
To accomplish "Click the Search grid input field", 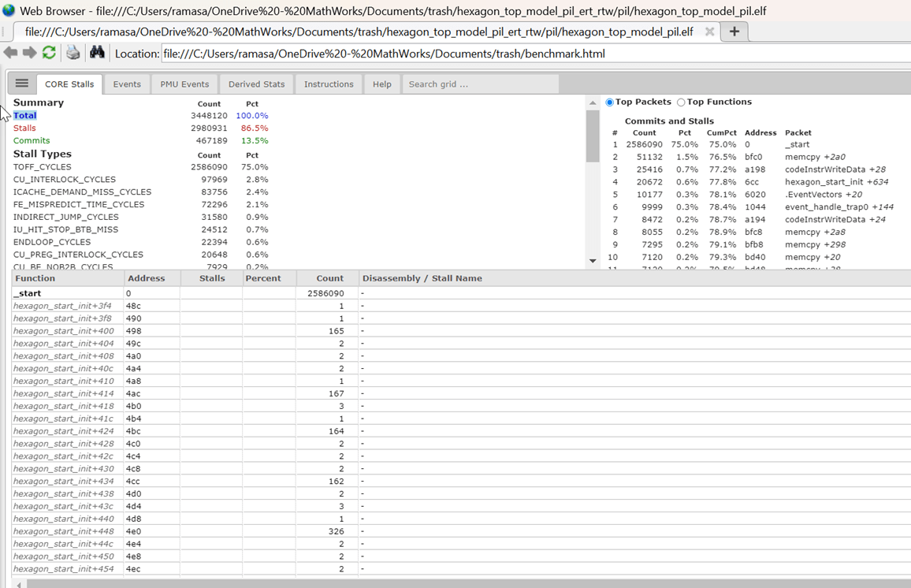I will point(480,84).
